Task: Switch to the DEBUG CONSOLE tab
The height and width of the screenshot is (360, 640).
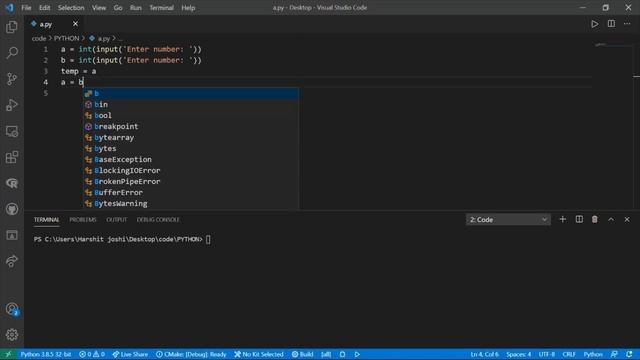Action: [x=158, y=220]
